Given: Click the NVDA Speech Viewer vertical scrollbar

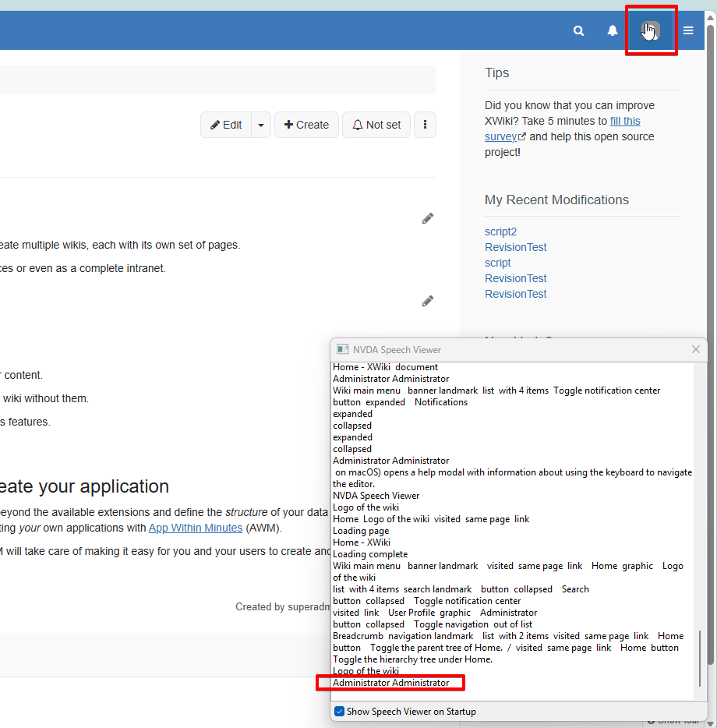Looking at the screenshot, I should pyautogui.click(x=699, y=655).
